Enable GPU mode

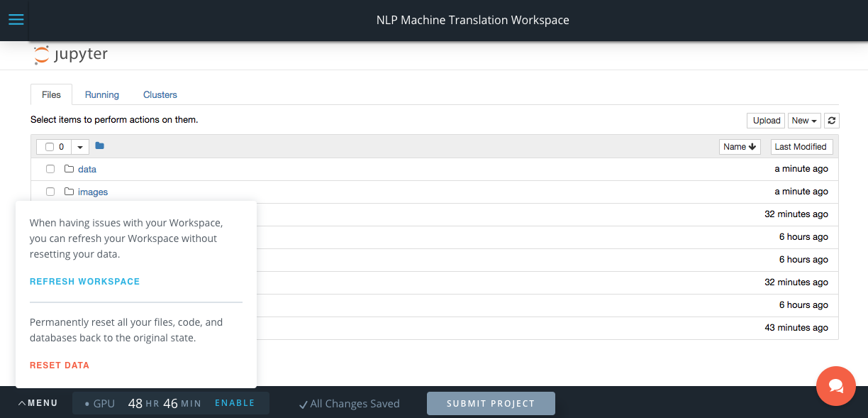coord(235,403)
